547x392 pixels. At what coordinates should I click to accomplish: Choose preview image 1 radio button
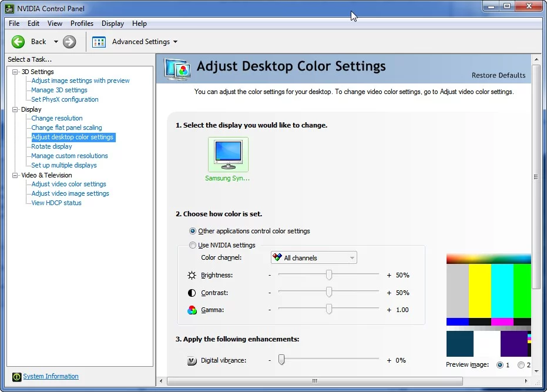coord(500,365)
